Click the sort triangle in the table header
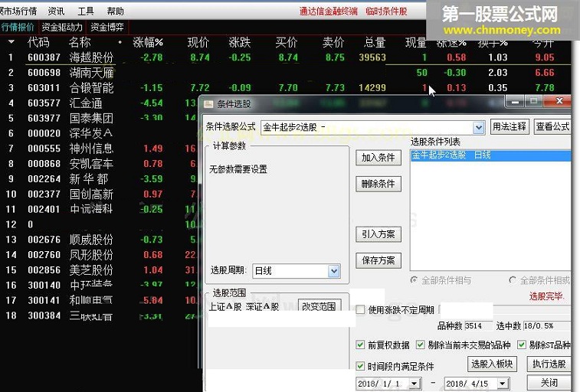Screen dimensions: 580x392 11,42
